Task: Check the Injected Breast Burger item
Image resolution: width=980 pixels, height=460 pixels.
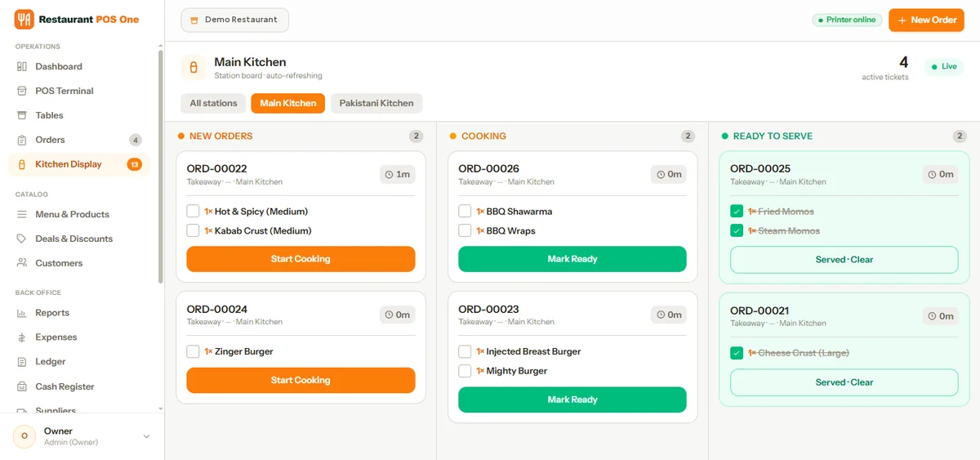Action: tap(465, 351)
